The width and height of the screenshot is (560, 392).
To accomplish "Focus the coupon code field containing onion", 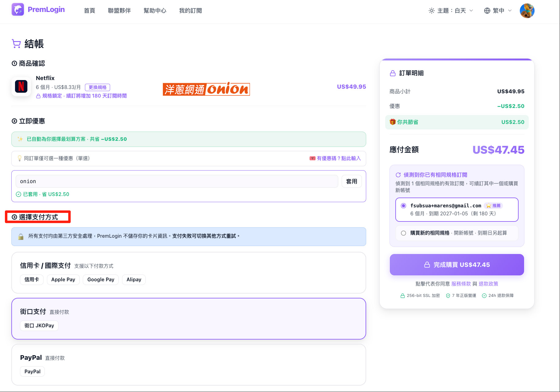I will tap(177, 181).
